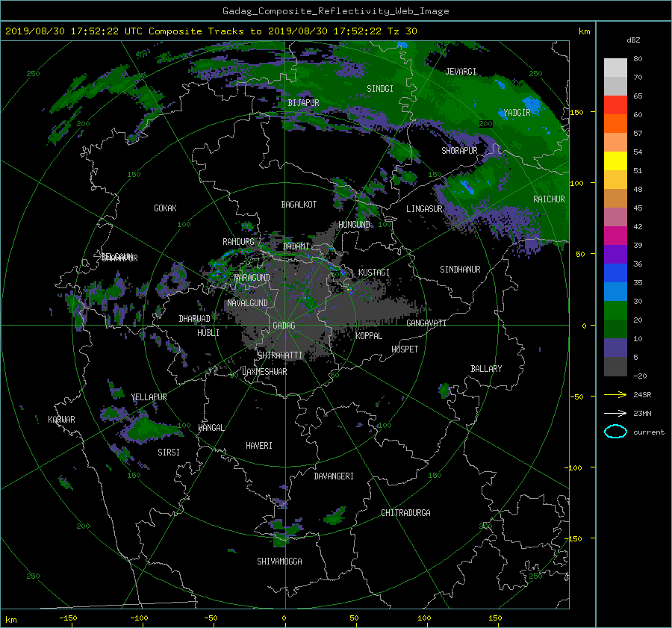672x628 pixels.
Task: Click the KARWAR city label
Action: pos(61,420)
